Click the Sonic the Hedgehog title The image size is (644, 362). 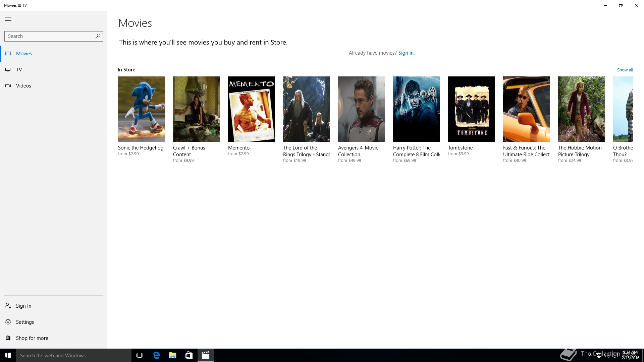141,148
